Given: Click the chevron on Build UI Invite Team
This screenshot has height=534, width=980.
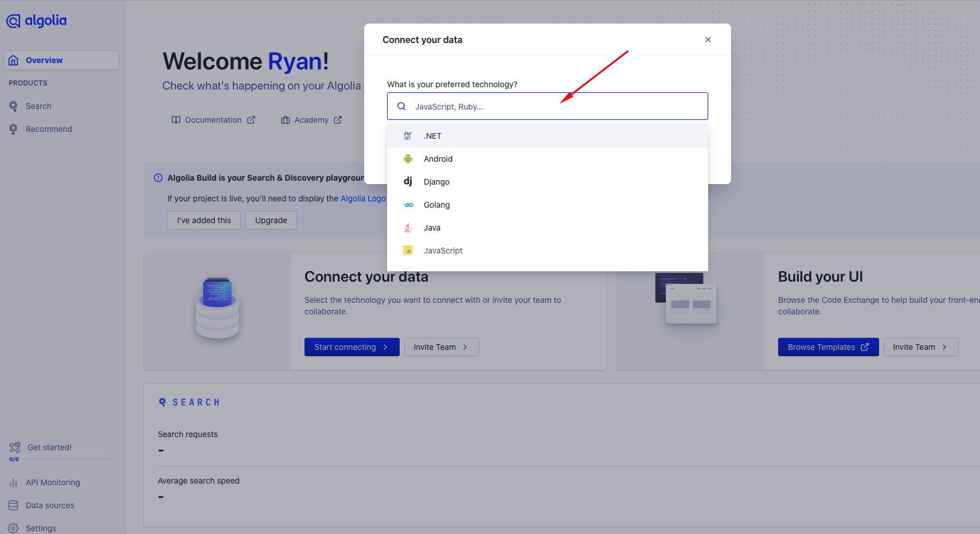Looking at the screenshot, I should (944, 347).
